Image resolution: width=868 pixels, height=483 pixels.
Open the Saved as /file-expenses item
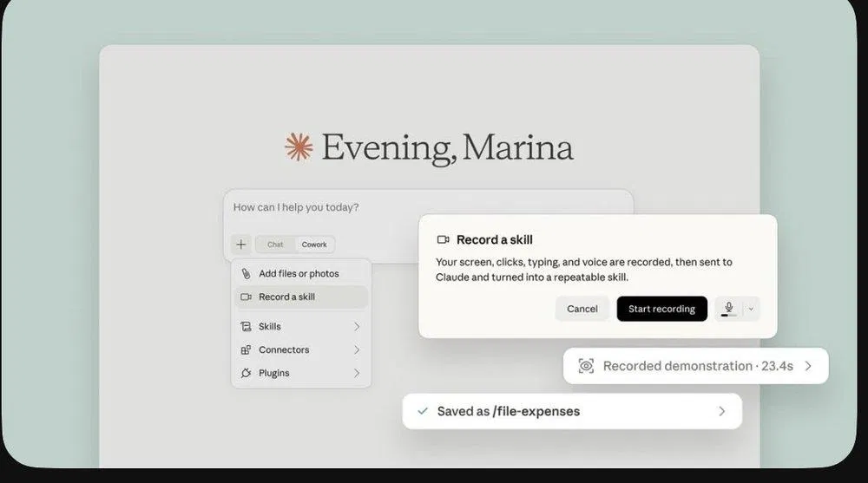(572, 411)
